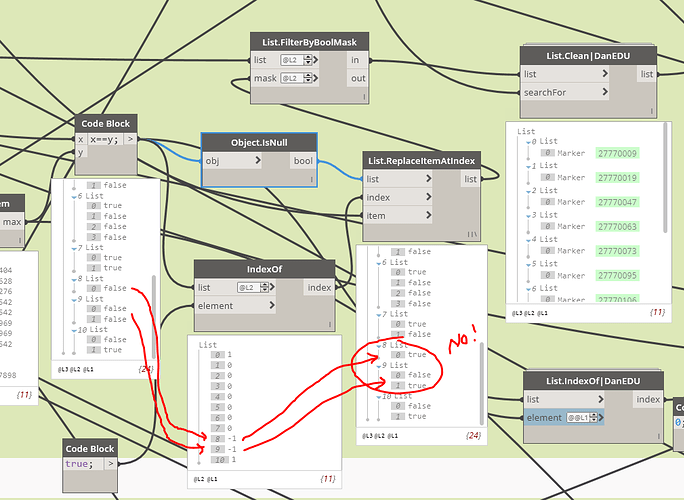Open level chevron on FilterByBoolMask list port

point(315,60)
